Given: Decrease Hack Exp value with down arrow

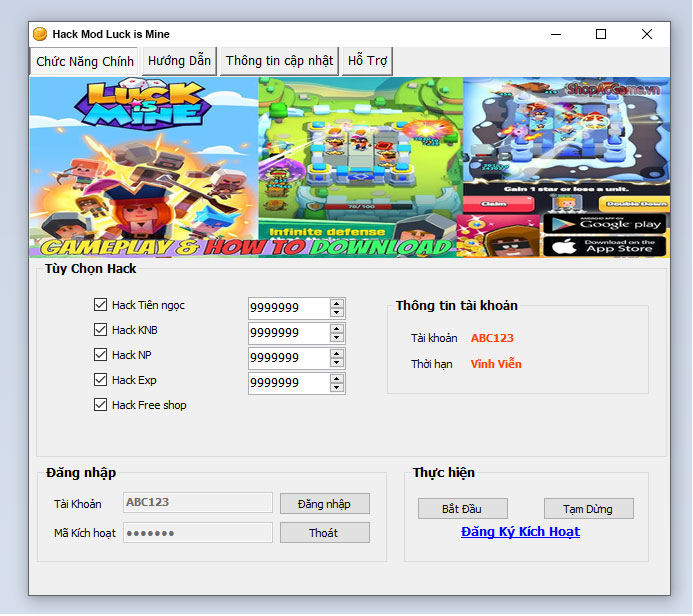Looking at the screenshot, I should click(337, 388).
